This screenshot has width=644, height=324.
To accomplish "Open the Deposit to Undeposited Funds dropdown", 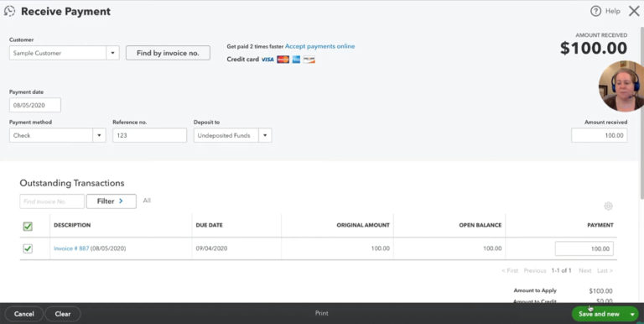I will pos(265,135).
